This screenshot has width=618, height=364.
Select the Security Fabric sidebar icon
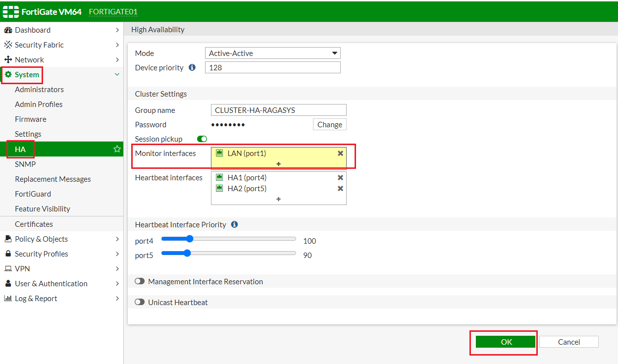tap(9, 45)
